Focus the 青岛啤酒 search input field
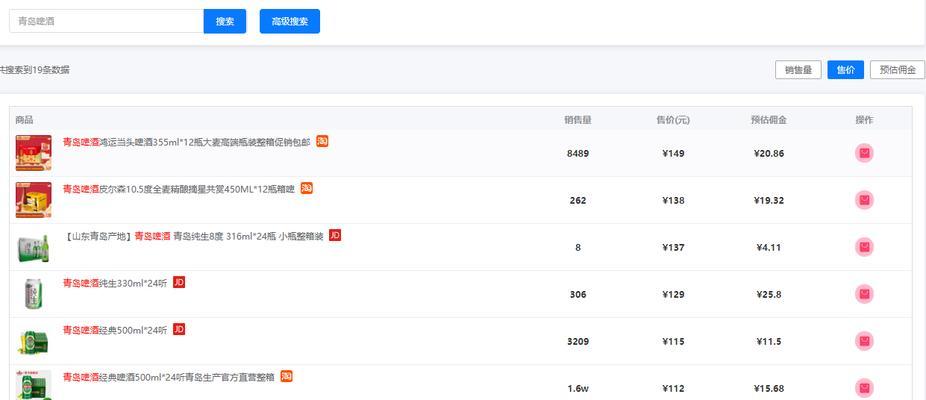Viewport: 926px width, 400px height. (107, 21)
